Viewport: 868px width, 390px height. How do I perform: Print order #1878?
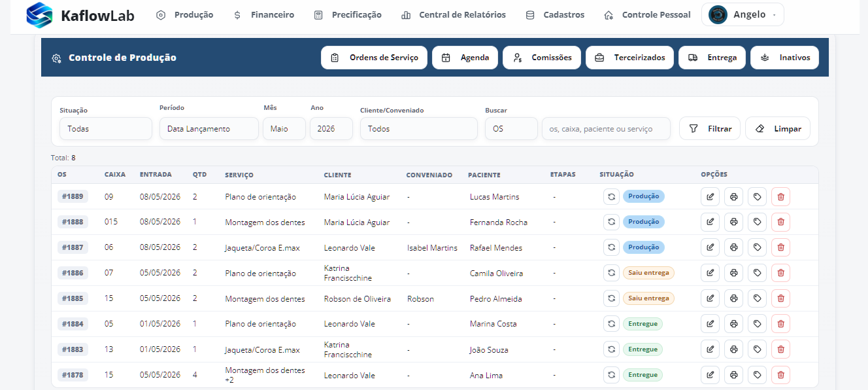click(733, 375)
